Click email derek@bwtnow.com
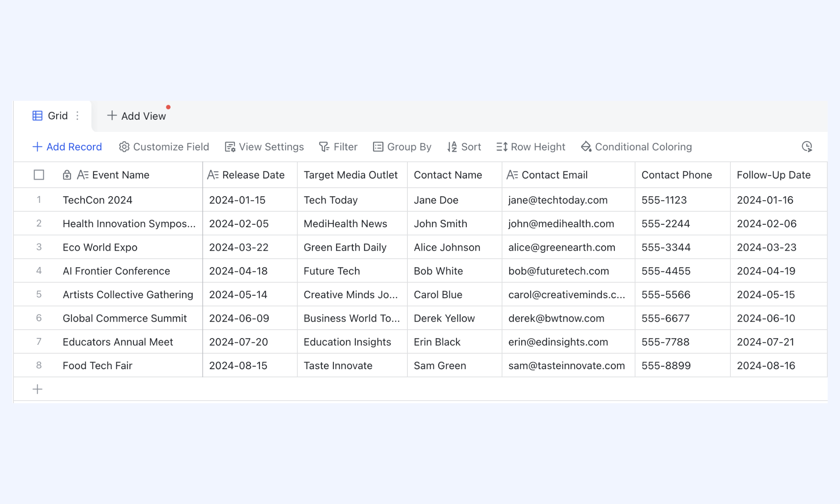 pyautogui.click(x=569, y=318)
